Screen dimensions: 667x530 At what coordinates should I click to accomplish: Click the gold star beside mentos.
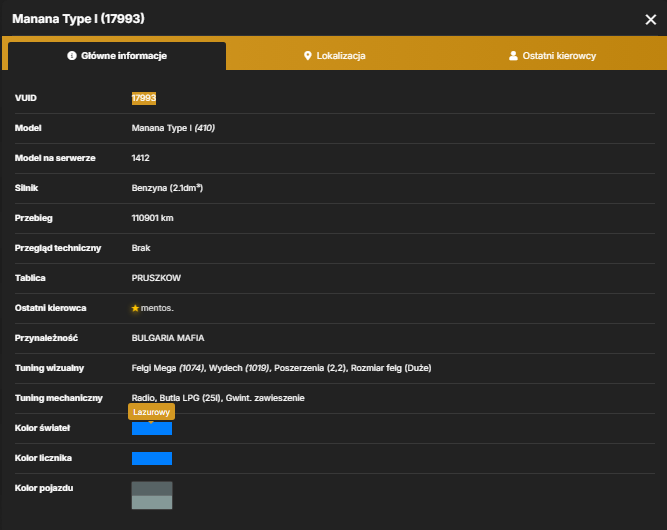pos(135,308)
